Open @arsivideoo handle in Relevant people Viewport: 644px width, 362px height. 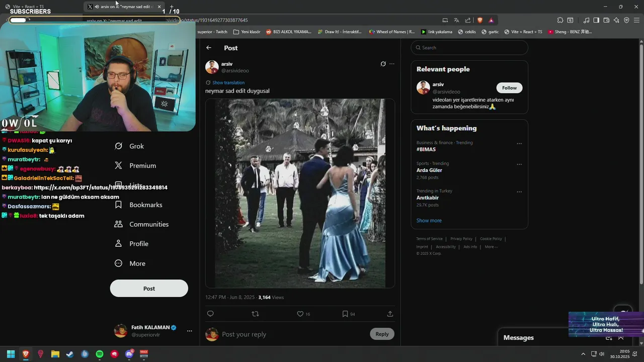tap(446, 92)
